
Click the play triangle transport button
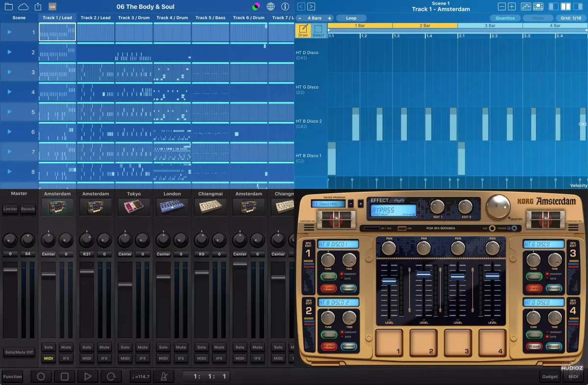coord(88,377)
